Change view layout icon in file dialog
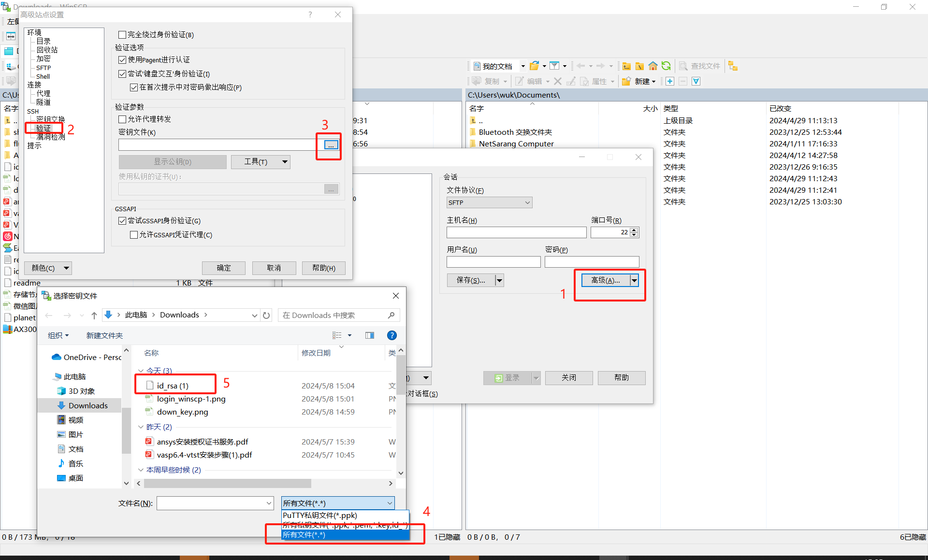 pyautogui.click(x=337, y=335)
